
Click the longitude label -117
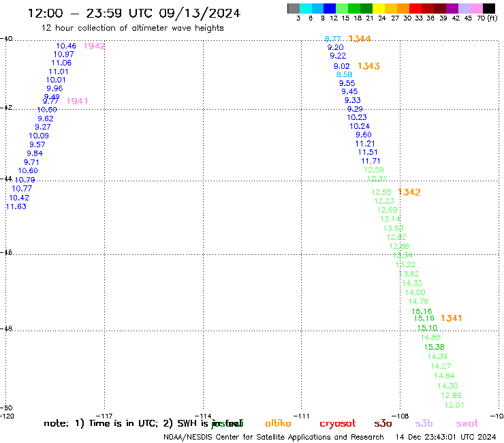click(x=104, y=416)
